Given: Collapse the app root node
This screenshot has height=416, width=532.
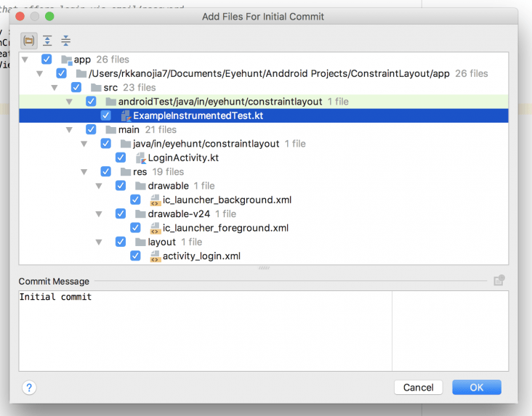Looking at the screenshot, I should click(25, 60).
